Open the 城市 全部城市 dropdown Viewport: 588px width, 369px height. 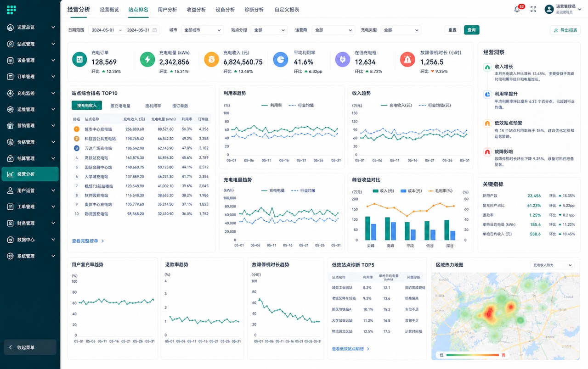[x=202, y=30]
